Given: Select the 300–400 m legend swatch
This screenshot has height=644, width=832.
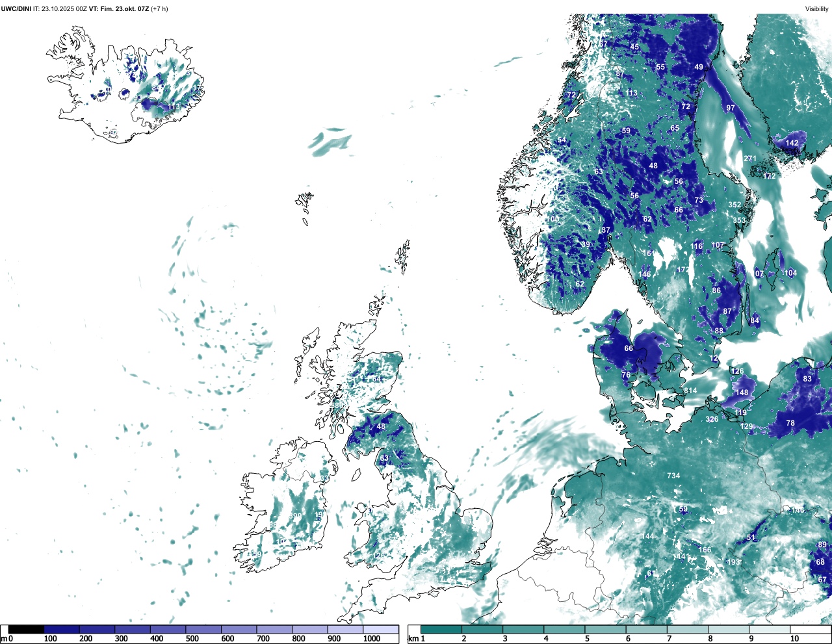Looking at the screenshot, I should click(133, 630).
